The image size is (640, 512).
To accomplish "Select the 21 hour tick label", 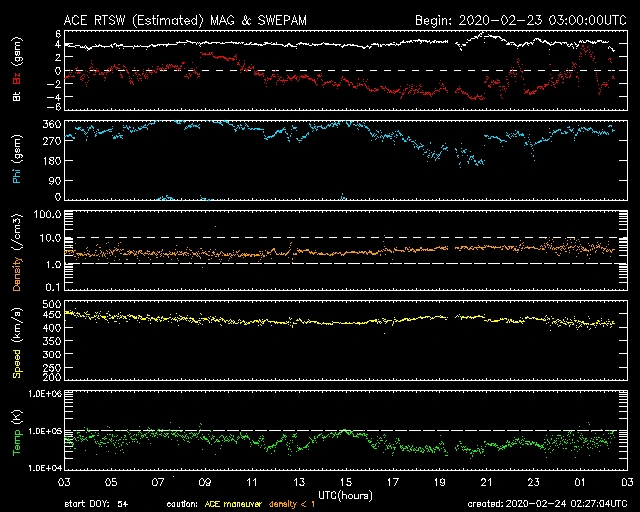I will pos(486,483).
